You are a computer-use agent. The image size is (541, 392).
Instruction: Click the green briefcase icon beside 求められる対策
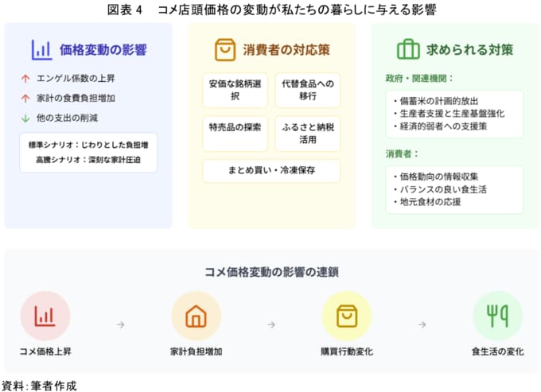tap(408, 49)
